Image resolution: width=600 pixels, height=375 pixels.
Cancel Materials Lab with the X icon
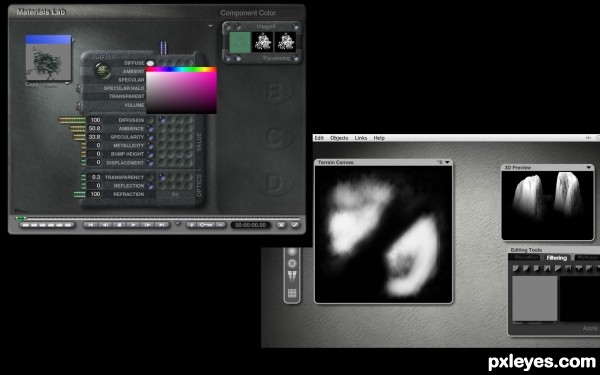click(281, 225)
